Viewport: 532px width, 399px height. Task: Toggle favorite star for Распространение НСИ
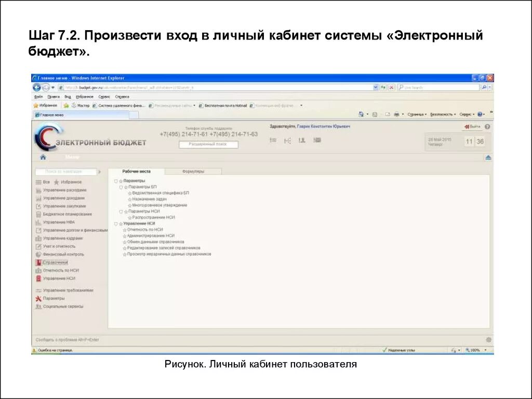129,218
